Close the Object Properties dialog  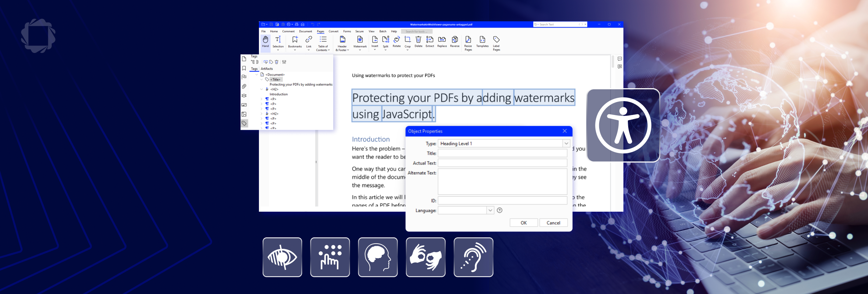tap(565, 131)
